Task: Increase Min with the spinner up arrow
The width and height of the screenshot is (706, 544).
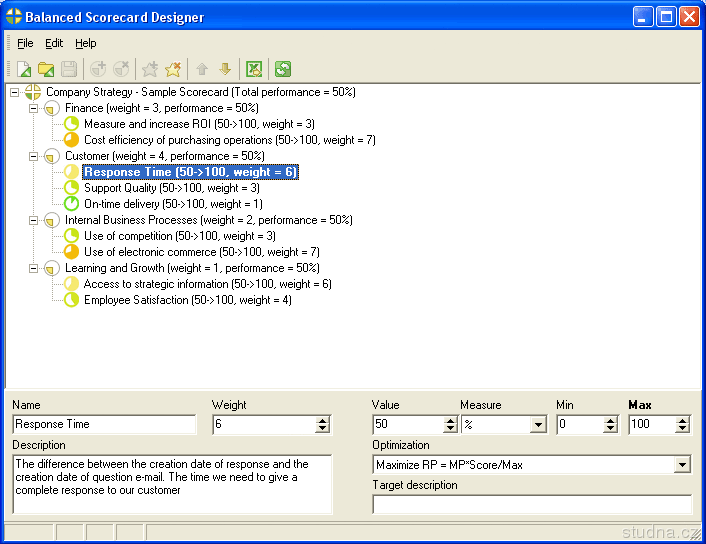Action: [610, 421]
